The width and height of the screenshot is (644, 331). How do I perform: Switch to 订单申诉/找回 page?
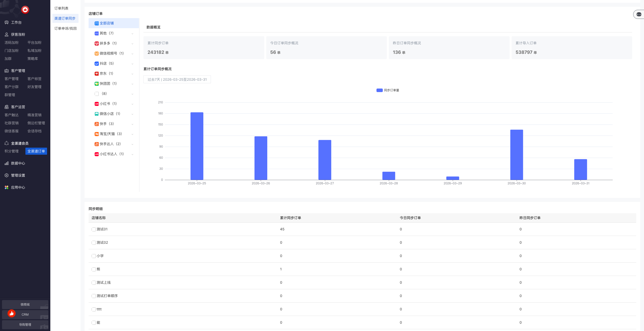pyautogui.click(x=65, y=28)
